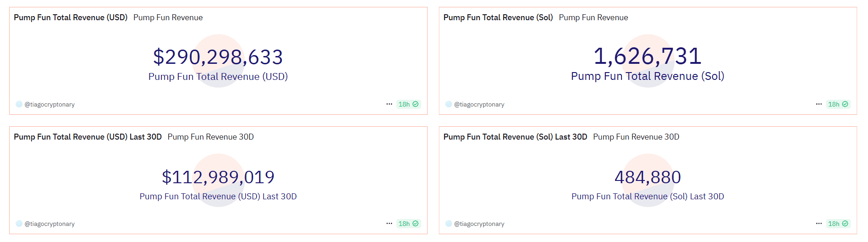
Task: Click the author avatar on Total Revenue (USD) panel
Action: click(x=19, y=104)
